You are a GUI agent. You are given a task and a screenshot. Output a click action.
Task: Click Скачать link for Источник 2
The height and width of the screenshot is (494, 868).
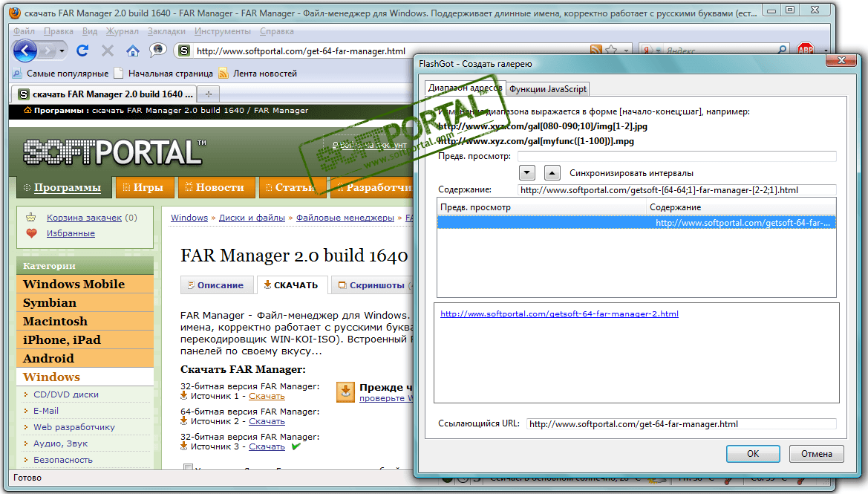267,421
